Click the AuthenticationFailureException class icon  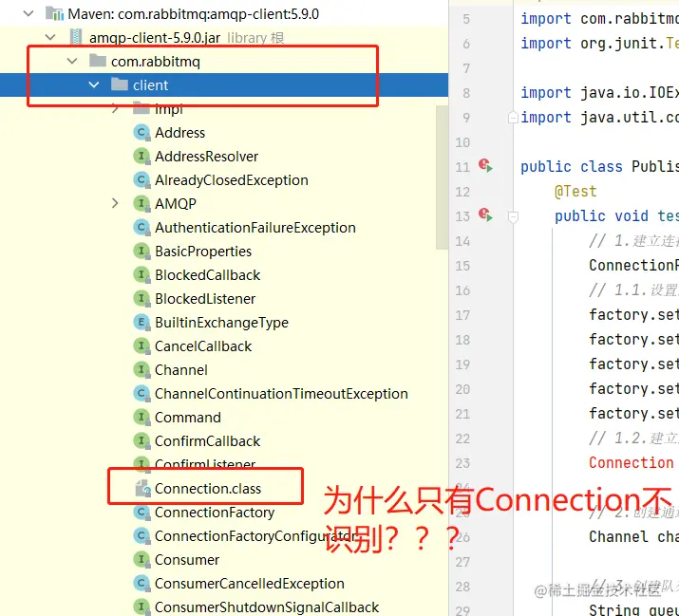pyautogui.click(x=141, y=227)
